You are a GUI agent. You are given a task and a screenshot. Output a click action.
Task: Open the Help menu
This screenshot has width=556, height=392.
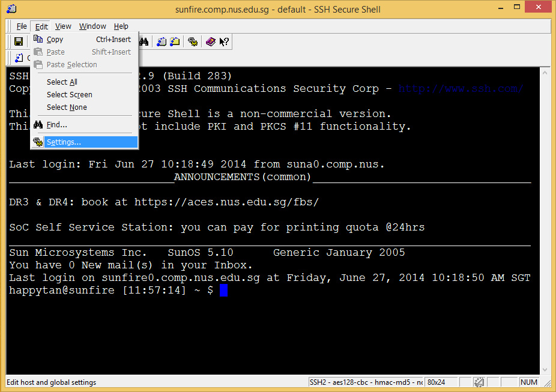point(121,26)
